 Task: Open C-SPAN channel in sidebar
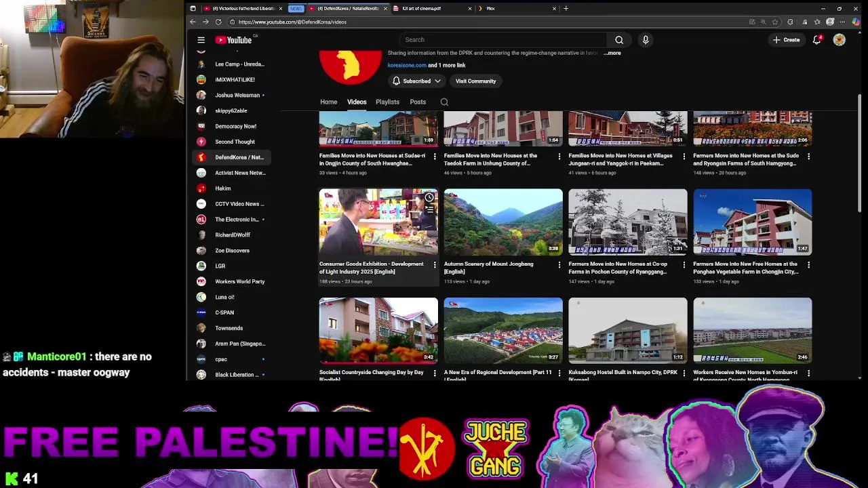[x=231, y=312]
